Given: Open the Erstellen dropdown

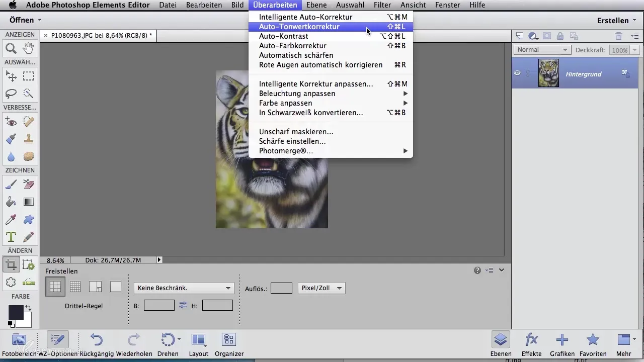Looking at the screenshot, I should point(616,21).
